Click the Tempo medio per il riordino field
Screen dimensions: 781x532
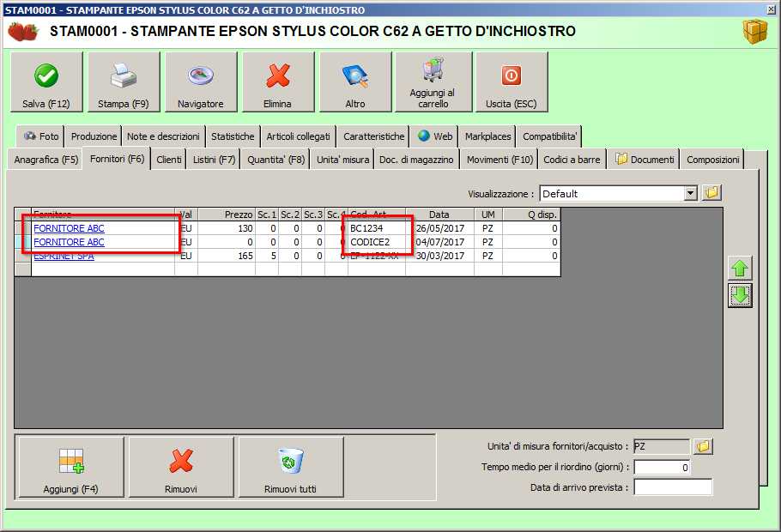pyautogui.click(x=662, y=468)
